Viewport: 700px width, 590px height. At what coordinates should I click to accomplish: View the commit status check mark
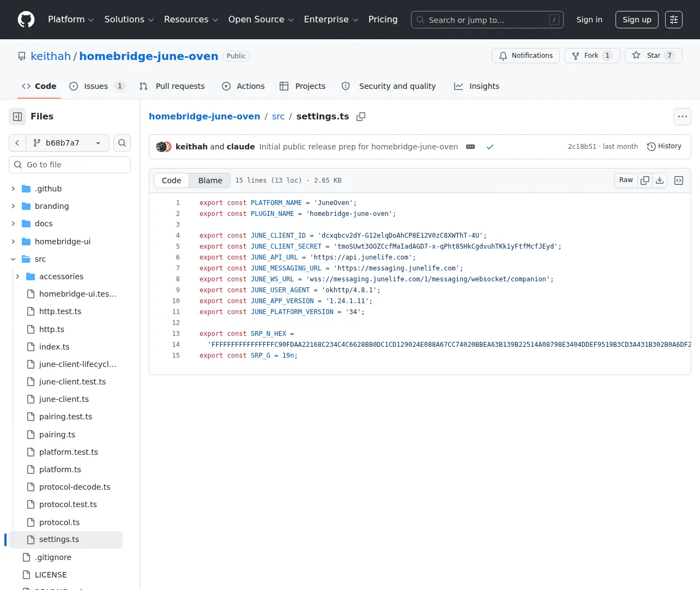pyautogui.click(x=490, y=147)
